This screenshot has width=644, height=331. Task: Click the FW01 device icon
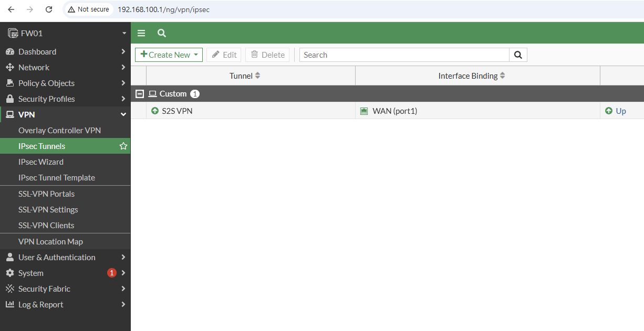[x=13, y=33]
